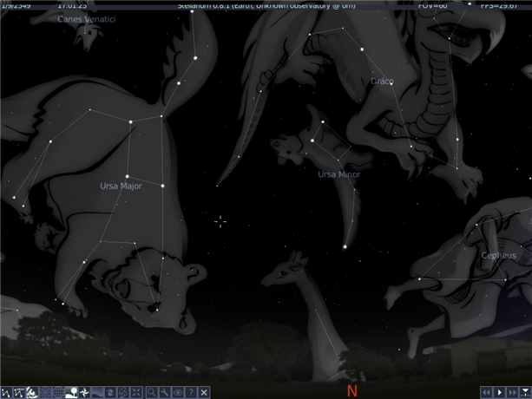Screen dimensions: 532x399
Task: Click the Stellarium title text in top bar
Action: [266, 5]
